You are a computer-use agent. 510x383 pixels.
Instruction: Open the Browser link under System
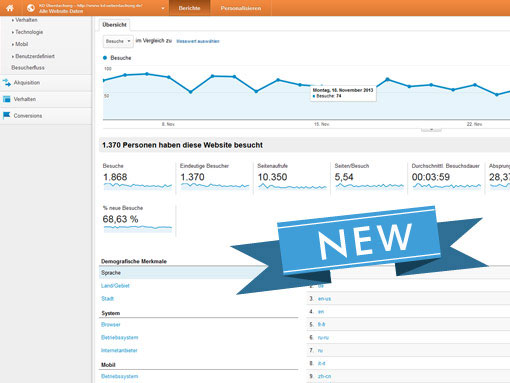(111, 324)
